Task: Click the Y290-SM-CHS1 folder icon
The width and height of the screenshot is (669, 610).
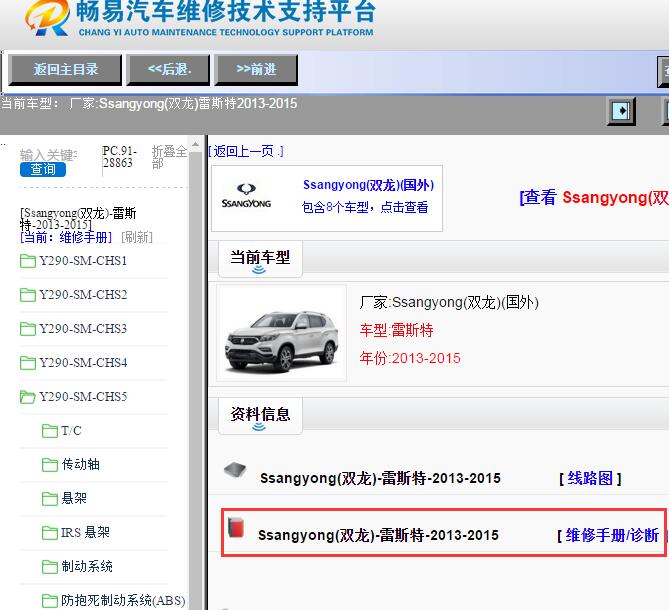Action: (x=28, y=261)
